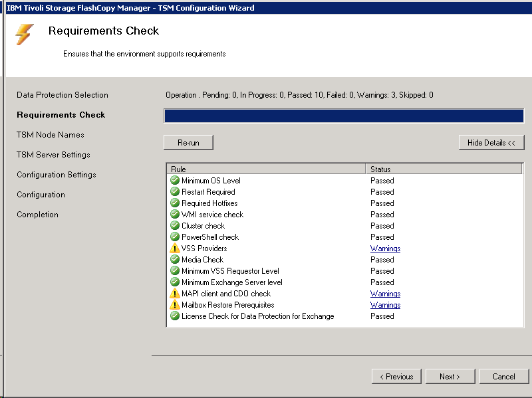532x398 pixels.
Task: Click the Mailbox Restore Prerequisites warning icon
Action: [x=175, y=305]
